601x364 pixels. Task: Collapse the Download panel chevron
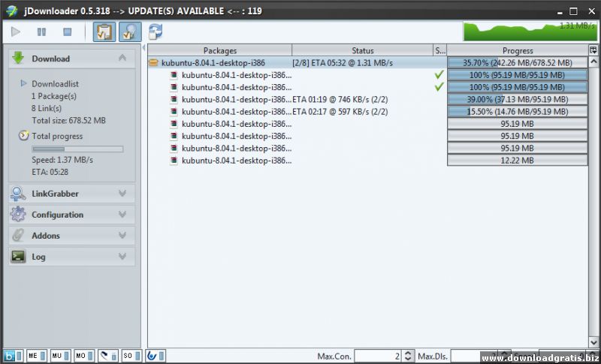pos(122,59)
